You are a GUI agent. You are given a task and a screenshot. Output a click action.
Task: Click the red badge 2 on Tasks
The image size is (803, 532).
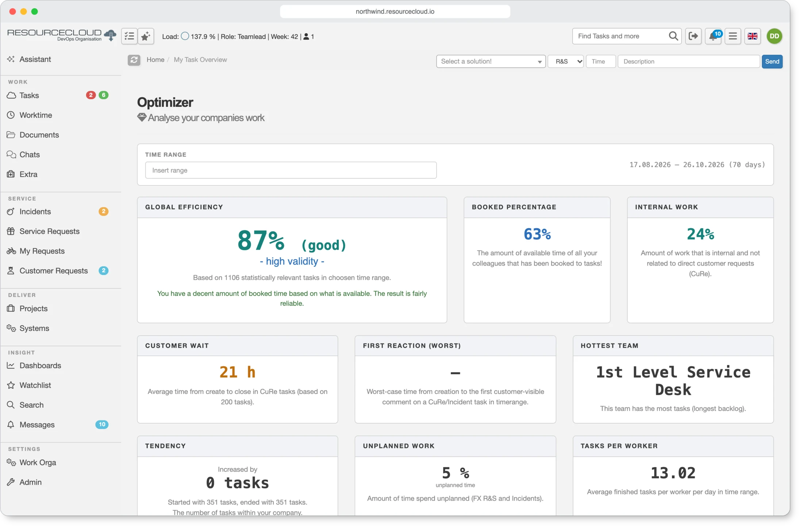click(x=91, y=95)
